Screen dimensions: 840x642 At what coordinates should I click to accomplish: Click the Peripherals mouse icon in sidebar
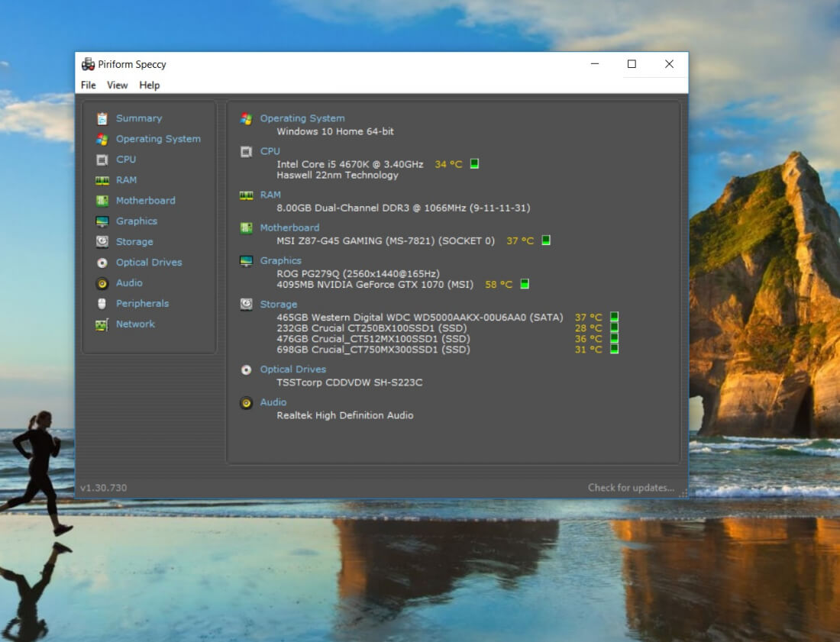coord(102,304)
